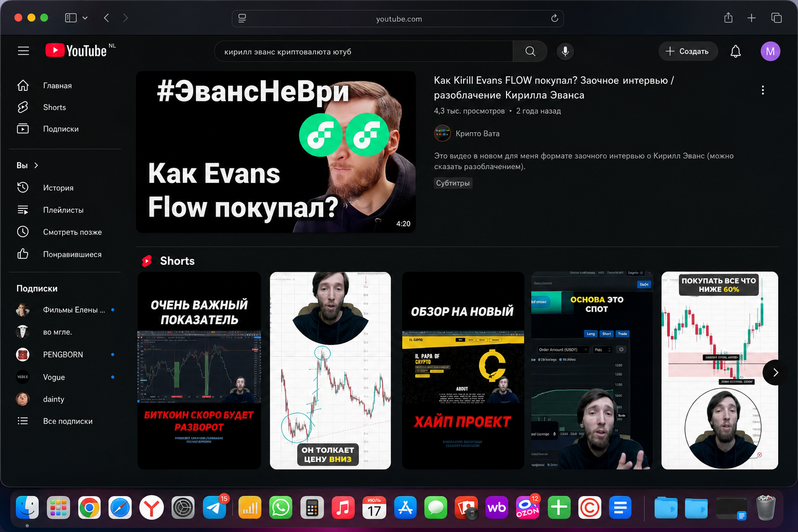Open a new Safari tab

click(751, 18)
